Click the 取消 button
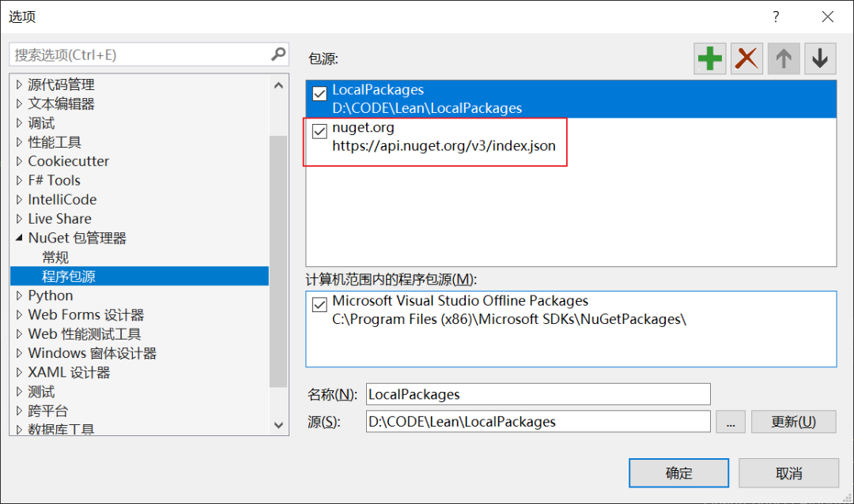 788,473
